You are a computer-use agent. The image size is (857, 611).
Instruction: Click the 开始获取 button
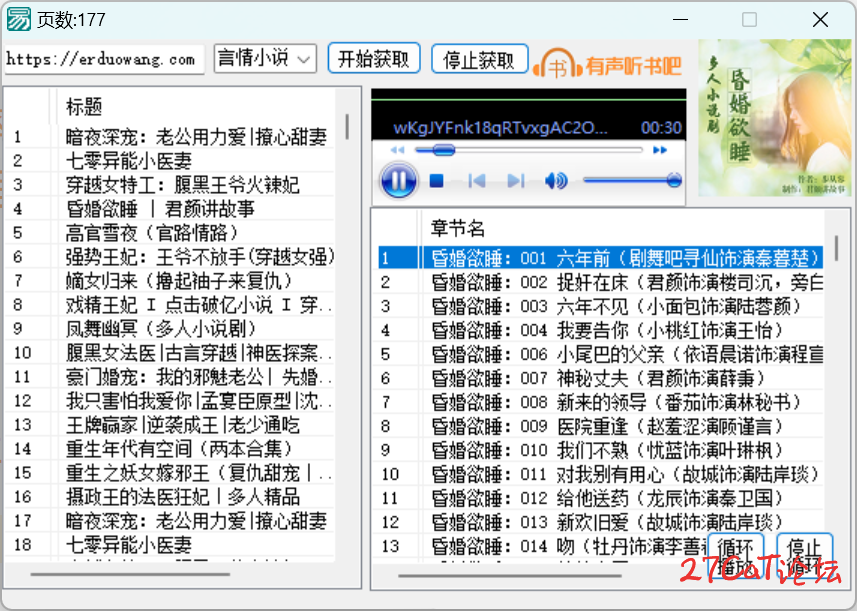pos(374,59)
